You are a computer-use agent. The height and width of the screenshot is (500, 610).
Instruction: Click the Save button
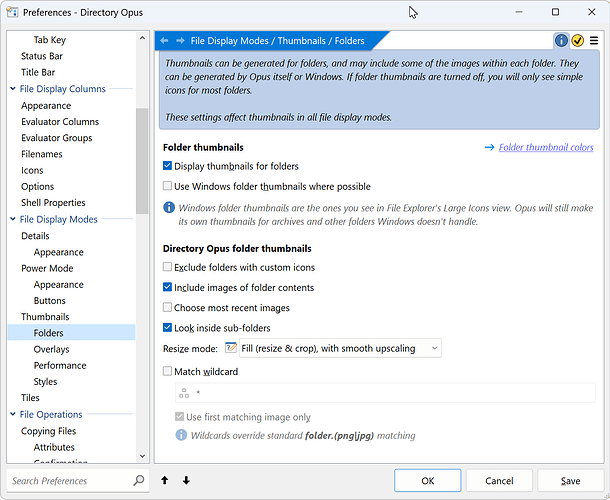point(570,481)
